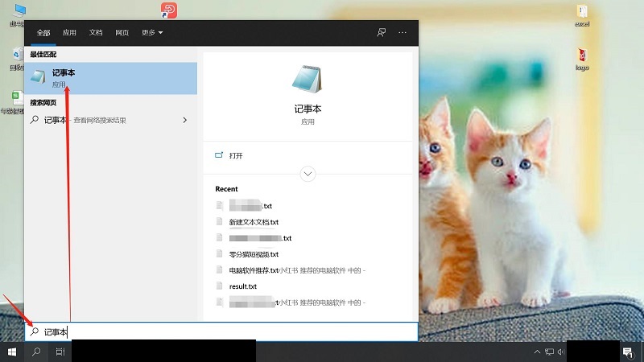Click the search box containing 记事本
644x362 pixels.
pos(221,331)
